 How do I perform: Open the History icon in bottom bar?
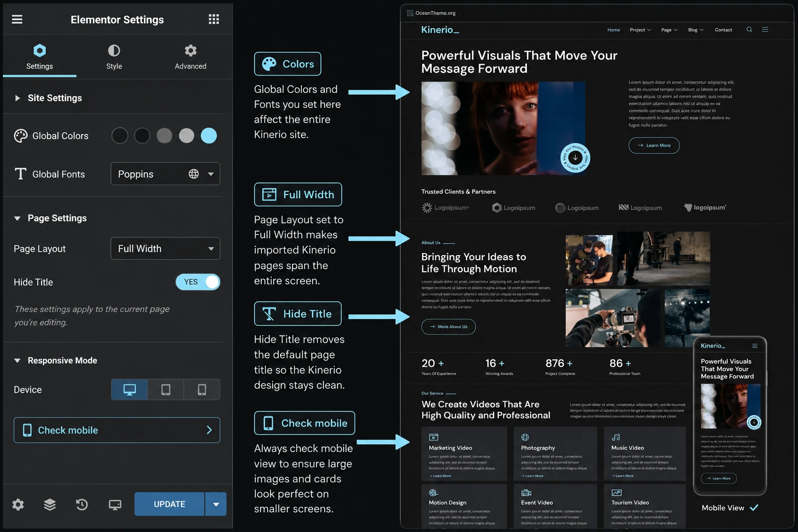pyautogui.click(x=82, y=504)
